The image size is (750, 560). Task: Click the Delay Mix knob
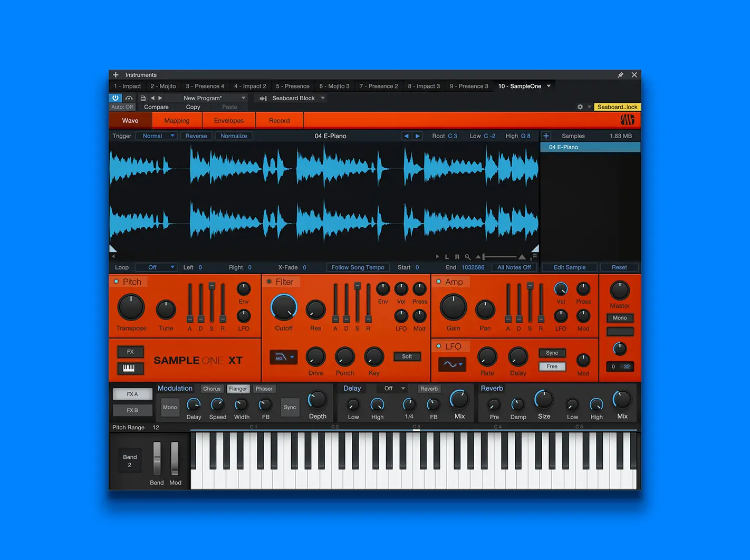point(459,399)
